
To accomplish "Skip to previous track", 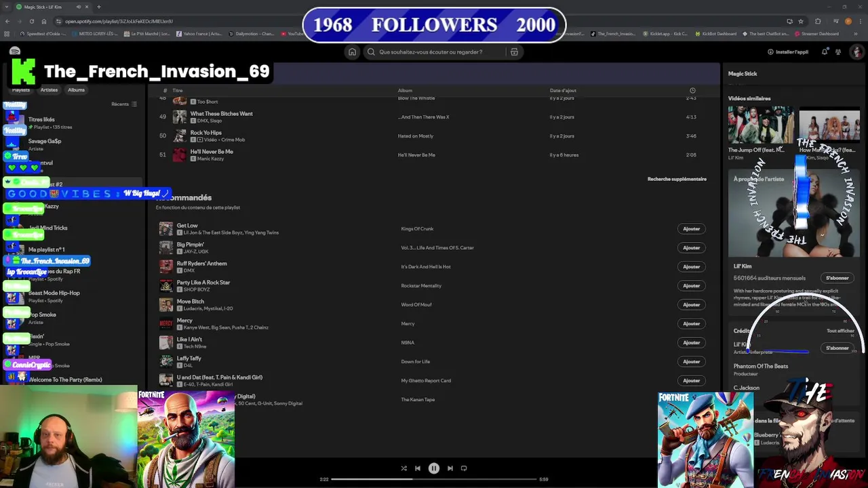I will click(x=418, y=468).
